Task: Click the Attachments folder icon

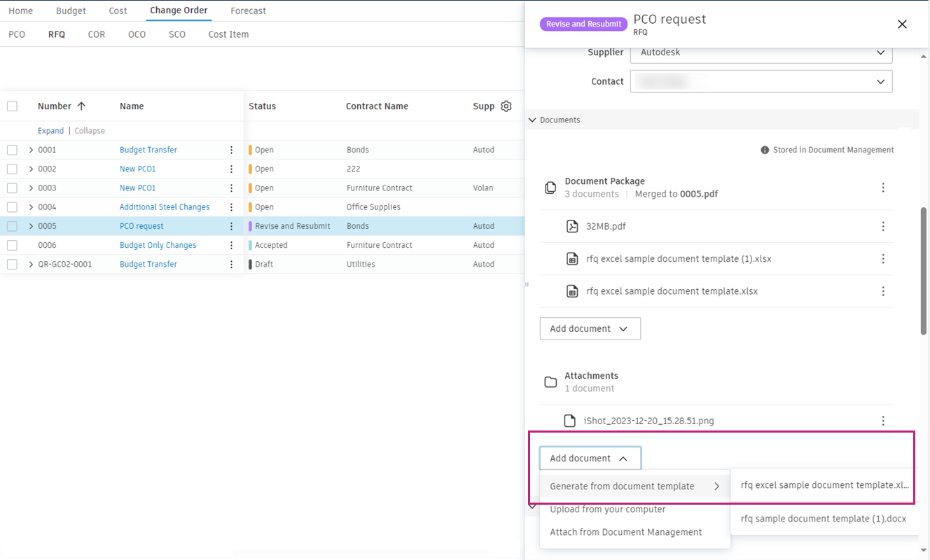Action: pos(550,382)
